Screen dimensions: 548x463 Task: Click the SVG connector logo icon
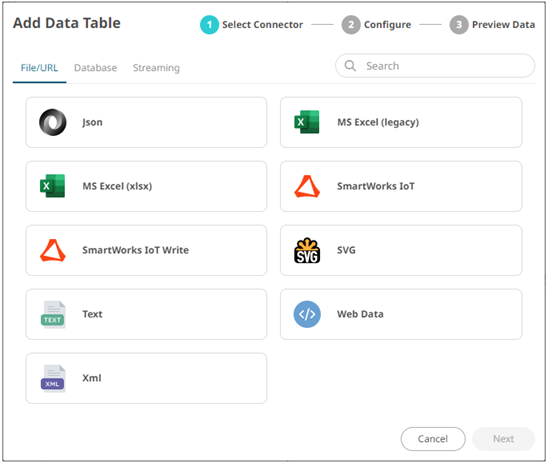click(x=307, y=250)
